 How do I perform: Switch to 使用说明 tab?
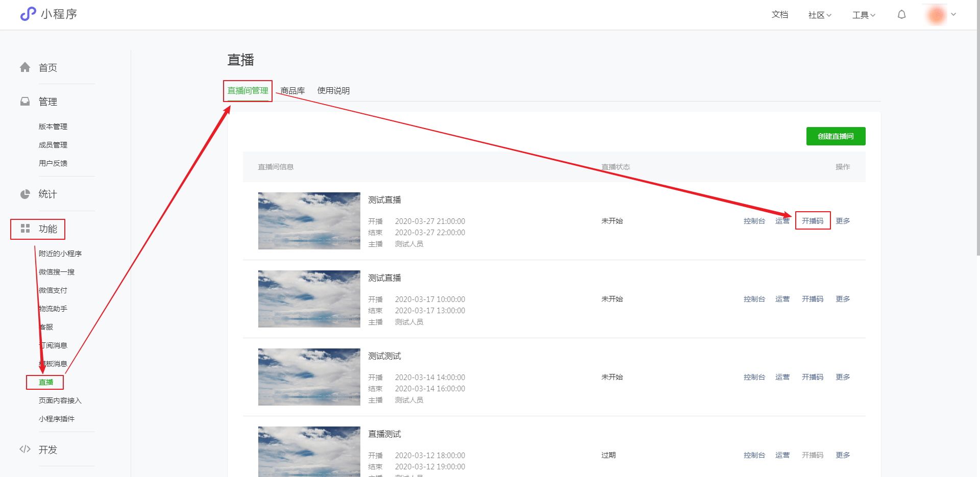click(333, 91)
